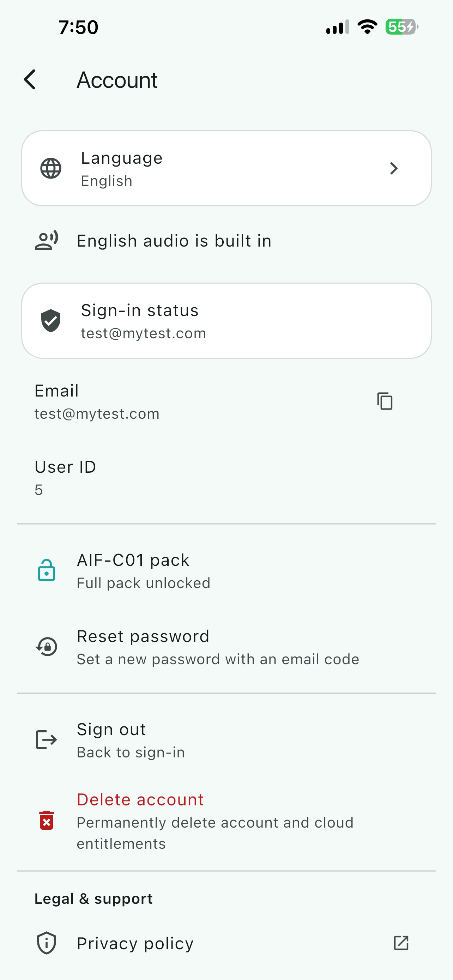Tap Delete account in red

(x=140, y=799)
